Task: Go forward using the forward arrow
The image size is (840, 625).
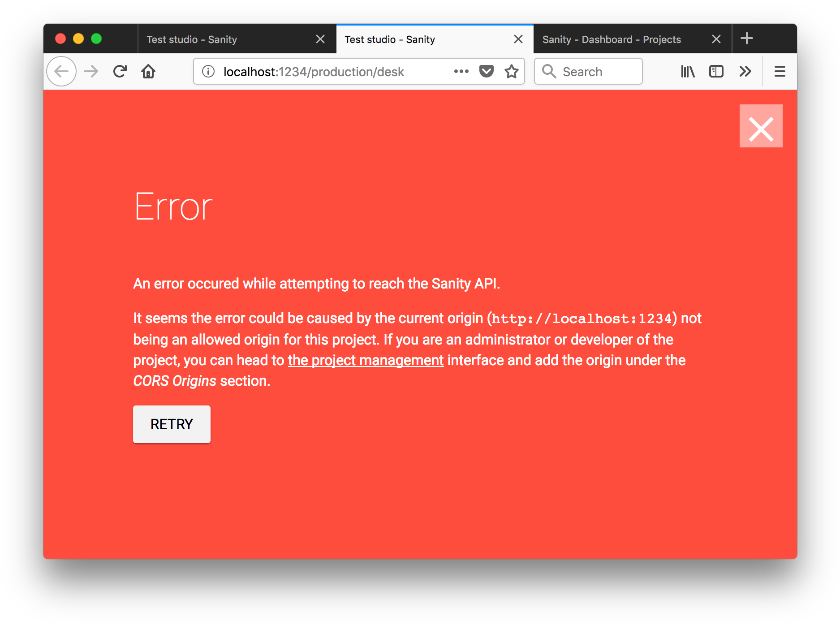Action: click(91, 71)
